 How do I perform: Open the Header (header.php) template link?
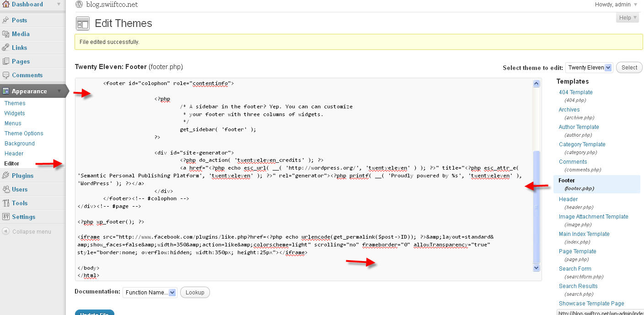click(x=568, y=199)
